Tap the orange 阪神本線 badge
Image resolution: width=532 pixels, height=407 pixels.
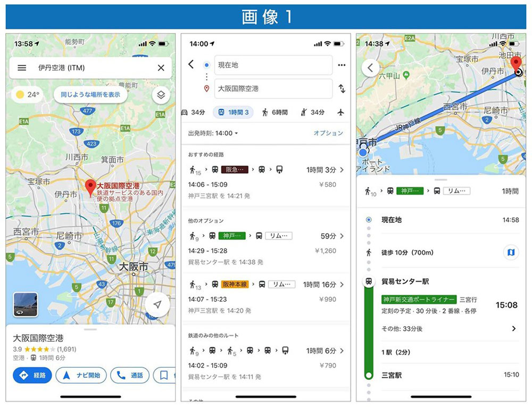235,284
